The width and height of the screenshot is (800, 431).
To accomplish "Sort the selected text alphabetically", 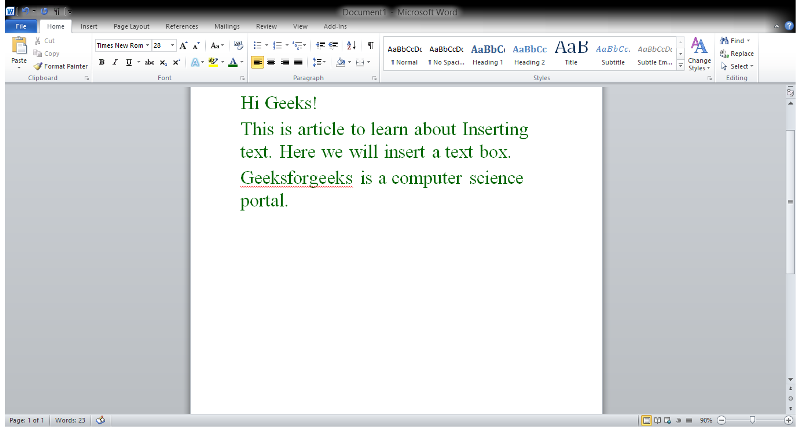I will pyautogui.click(x=351, y=45).
